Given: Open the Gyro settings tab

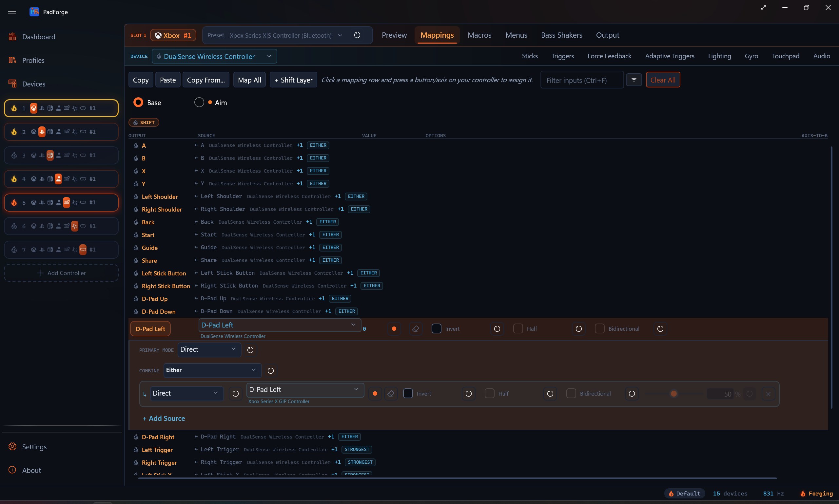Looking at the screenshot, I should (x=751, y=56).
